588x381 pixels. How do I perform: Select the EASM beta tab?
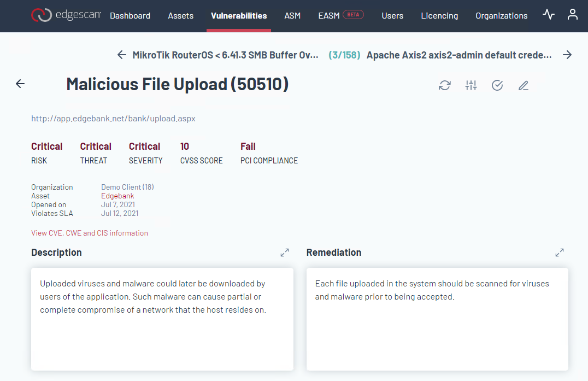pyautogui.click(x=340, y=16)
